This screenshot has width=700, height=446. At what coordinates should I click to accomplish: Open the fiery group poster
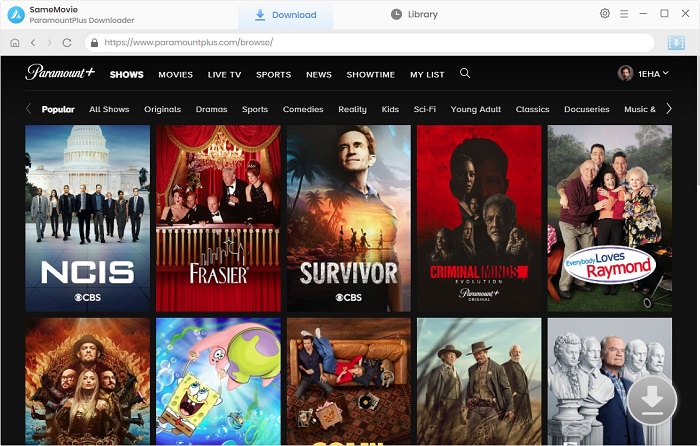click(x=88, y=381)
